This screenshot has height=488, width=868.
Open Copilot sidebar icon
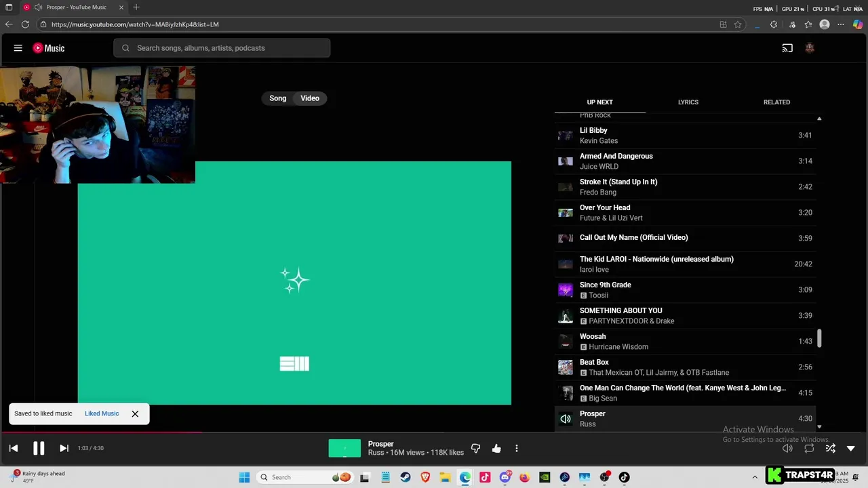coord(858,24)
